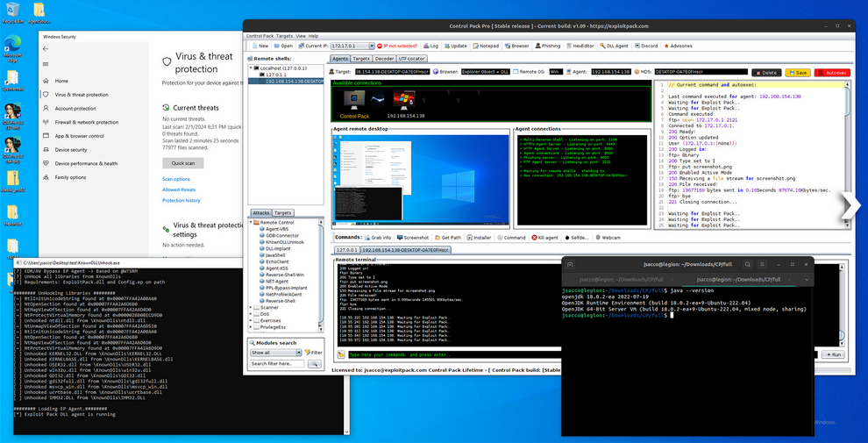868x443 pixels.
Task: Click the yellow Save button
Action: pos(797,73)
